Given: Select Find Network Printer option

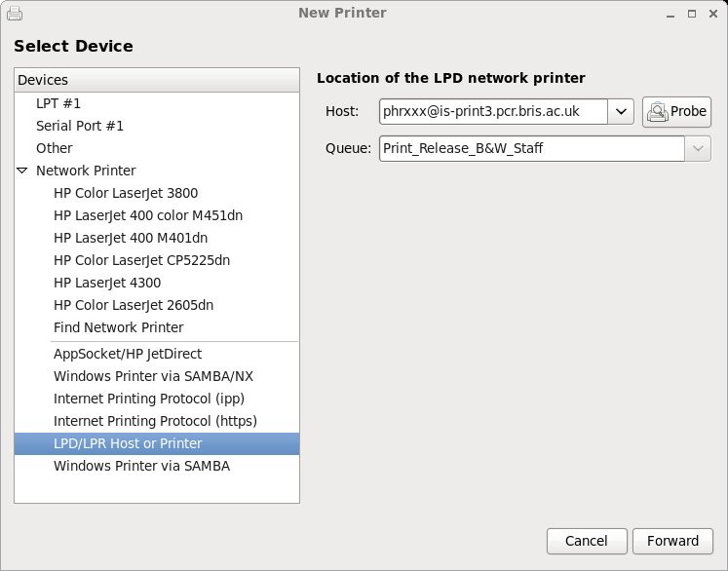Looking at the screenshot, I should (119, 327).
